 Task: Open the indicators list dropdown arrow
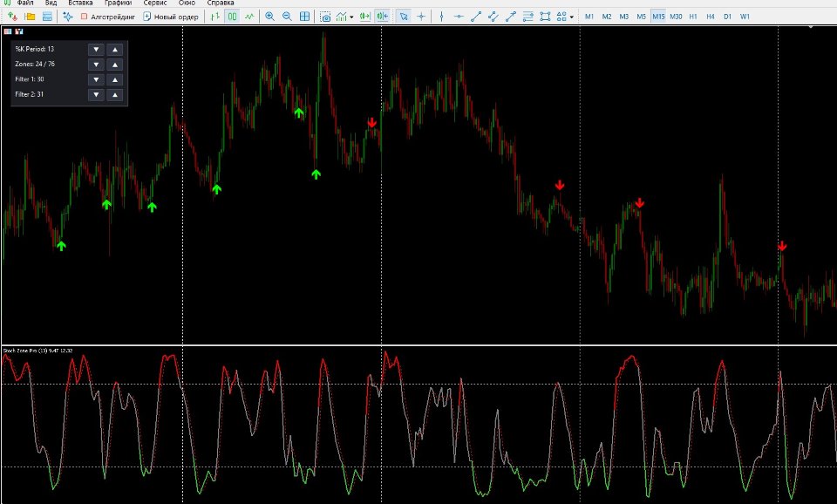tap(351, 17)
